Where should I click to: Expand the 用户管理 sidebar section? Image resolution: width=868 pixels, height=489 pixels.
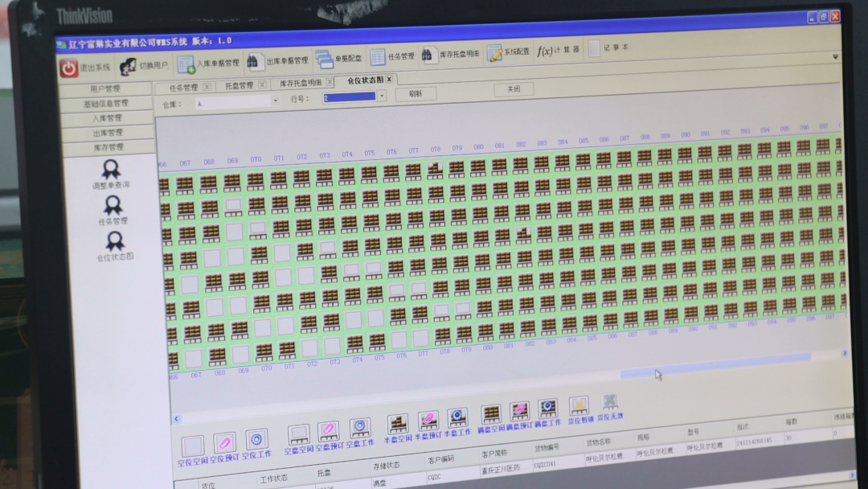point(105,89)
